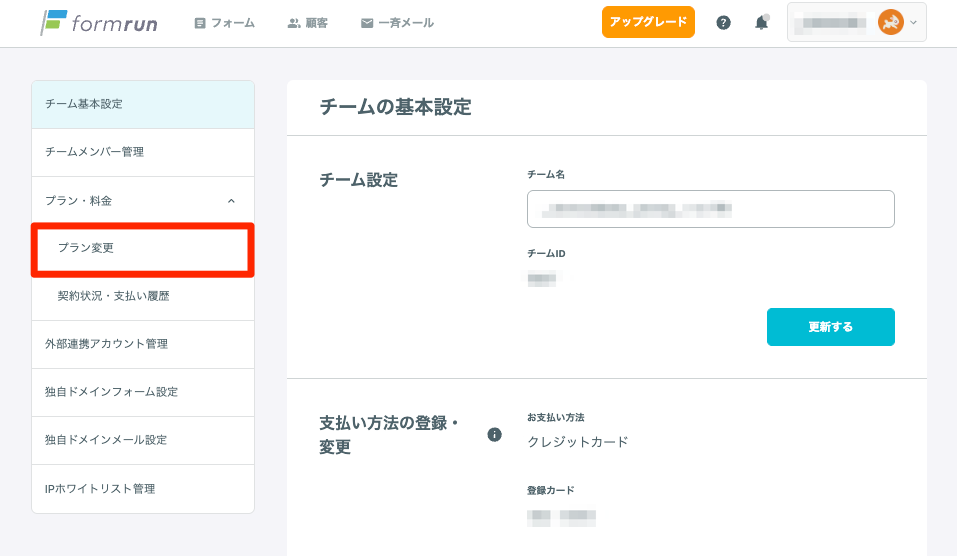Go to 独自ドメインフォーム設定
This screenshot has width=957, height=556.
coord(111,392)
